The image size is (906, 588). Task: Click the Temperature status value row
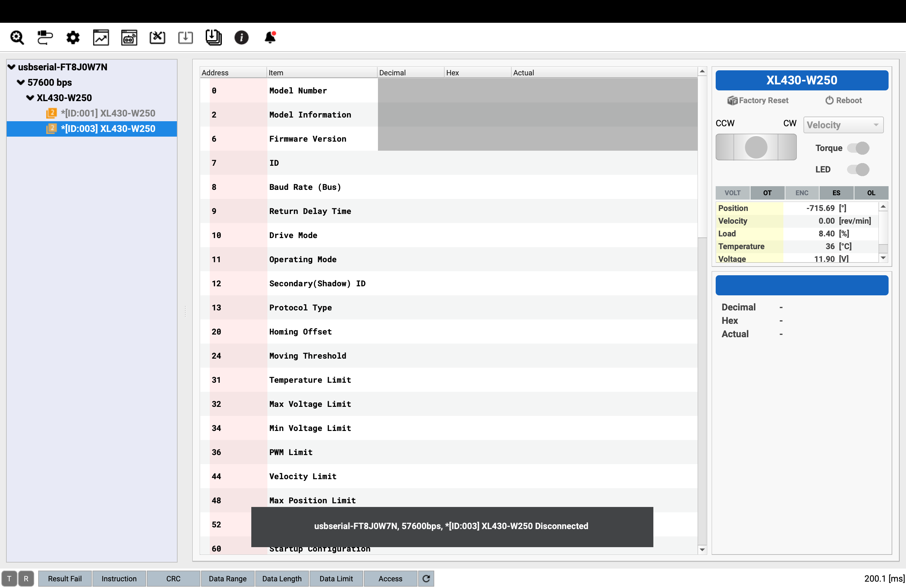pos(797,246)
